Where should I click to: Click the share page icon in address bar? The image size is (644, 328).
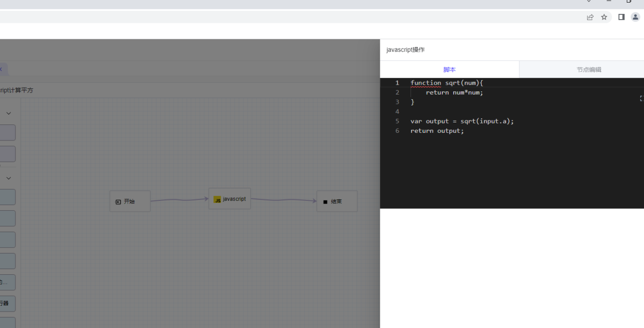[x=590, y=17]
